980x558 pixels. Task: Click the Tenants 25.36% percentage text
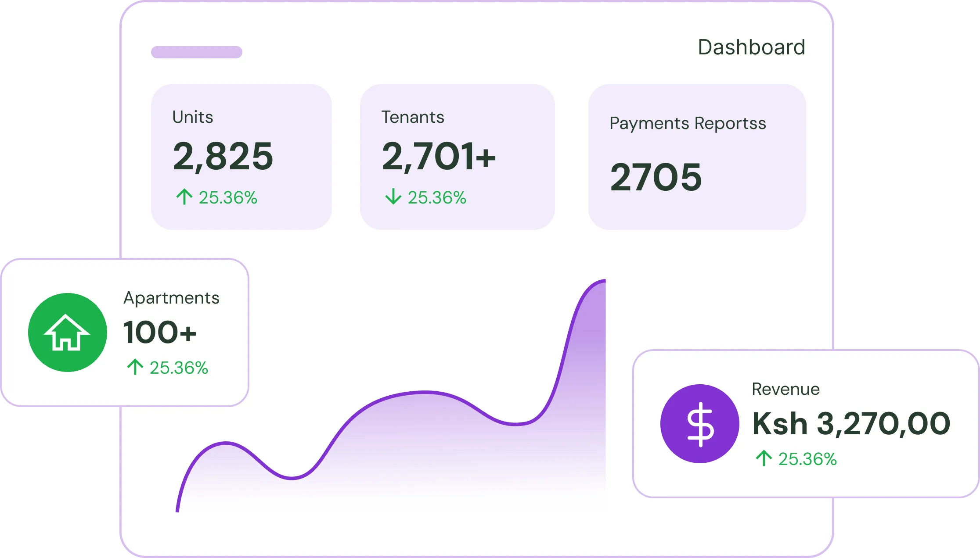pos(437,197)
